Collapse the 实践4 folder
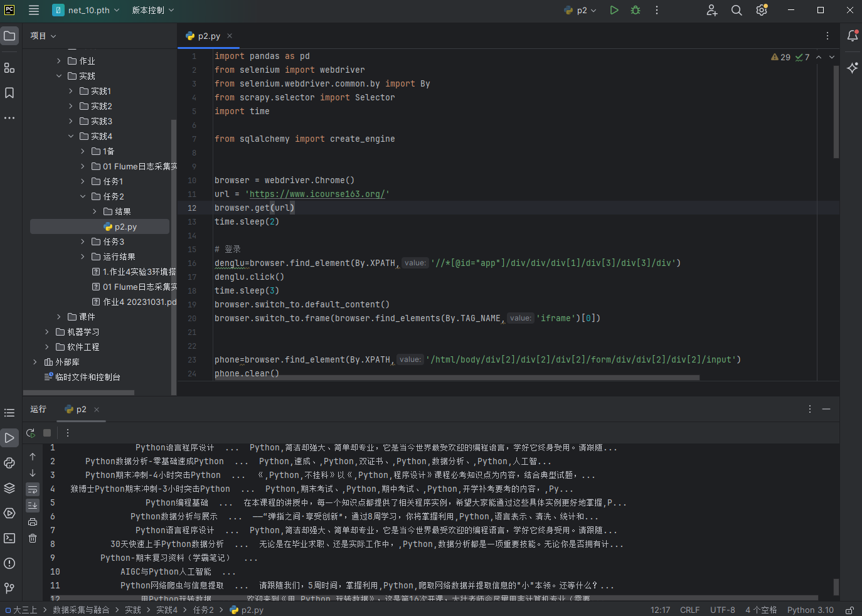The height and width of the screenshot is (616, 862). (71, 136)
